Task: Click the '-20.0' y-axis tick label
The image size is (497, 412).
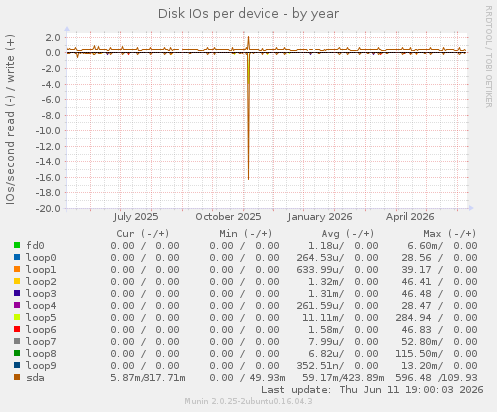Action: pyautogui.click(x=48, y=209)
